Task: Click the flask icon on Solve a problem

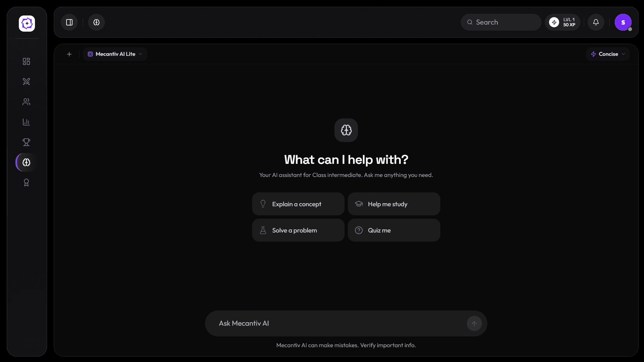Action: point(263,230)
